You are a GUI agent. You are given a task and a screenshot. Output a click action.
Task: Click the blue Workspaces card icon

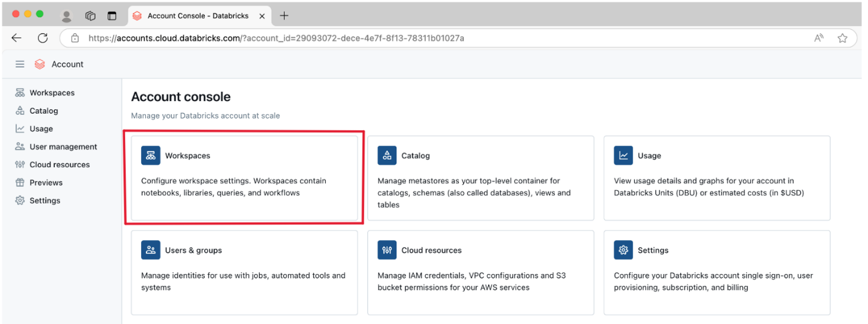[151, 156]
